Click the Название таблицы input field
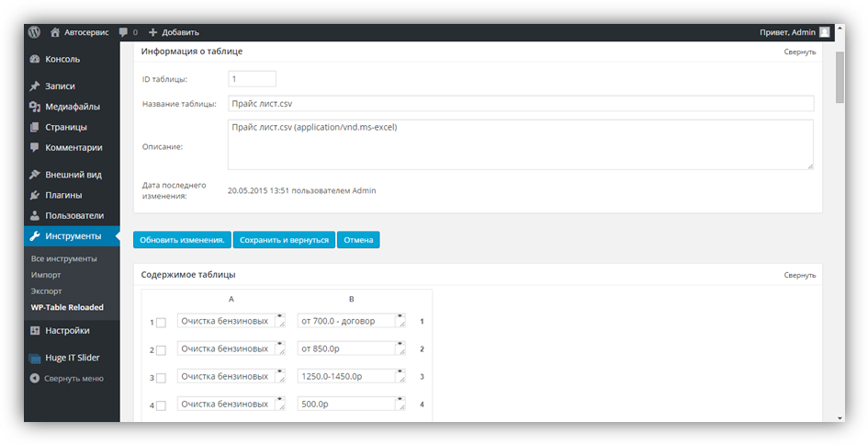868x445 pixels. (521, 103)
